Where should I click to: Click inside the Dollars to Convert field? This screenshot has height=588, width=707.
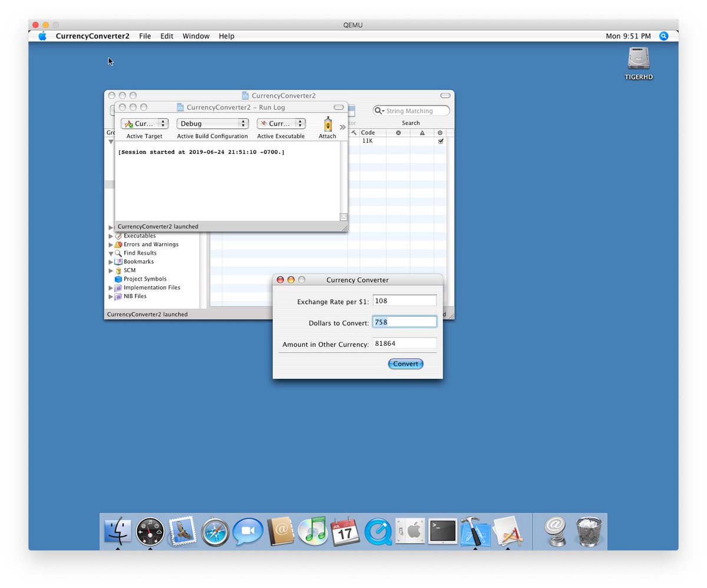[x=404, y=322]
